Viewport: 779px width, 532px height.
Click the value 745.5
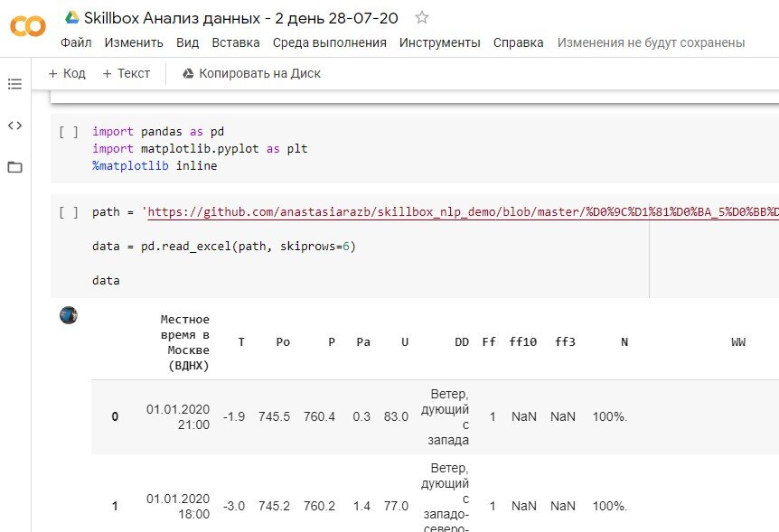click(x=274, y=416)
